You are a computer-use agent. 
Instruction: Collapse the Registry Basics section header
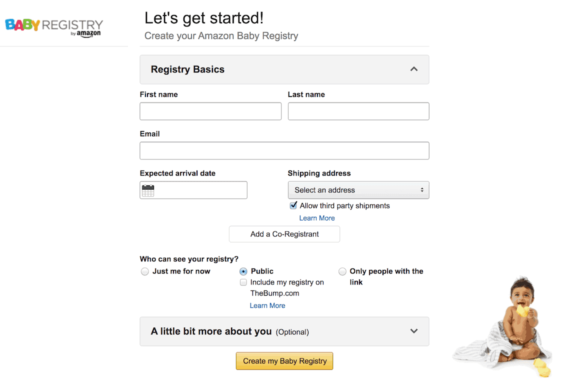284,69
